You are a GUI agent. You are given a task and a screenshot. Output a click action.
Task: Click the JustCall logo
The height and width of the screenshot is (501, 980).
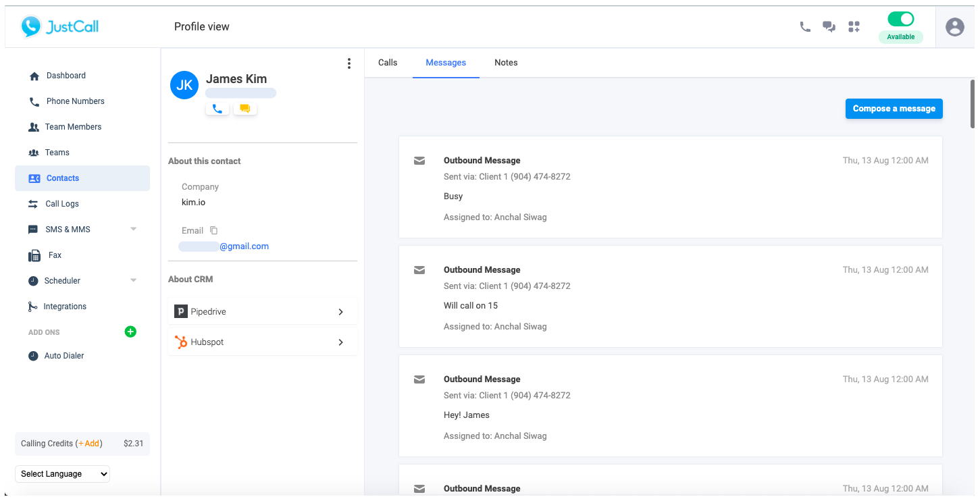click(x=59, y=26)
